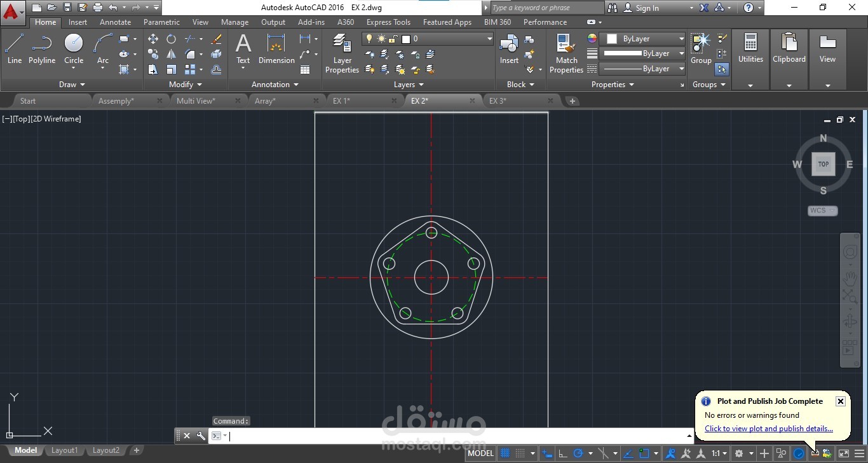
Task: Click the Pan hand icon in navigation bar
Action: tap(850, 277)
